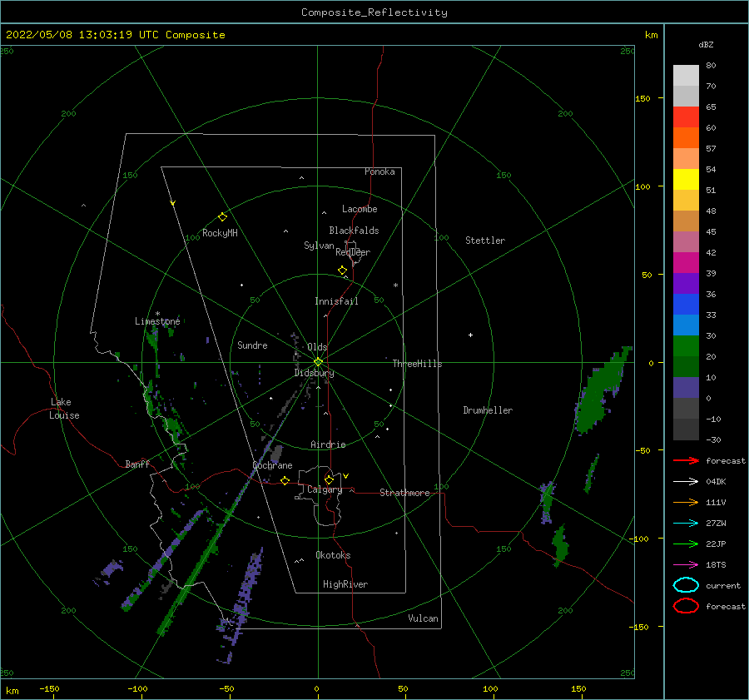Pick the magenta swatch below 42 dBZ

point(686,263)
